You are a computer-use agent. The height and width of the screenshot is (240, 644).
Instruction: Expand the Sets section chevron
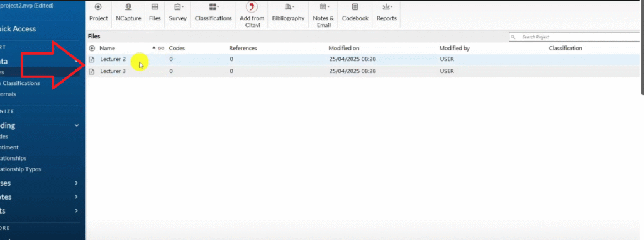77,211
